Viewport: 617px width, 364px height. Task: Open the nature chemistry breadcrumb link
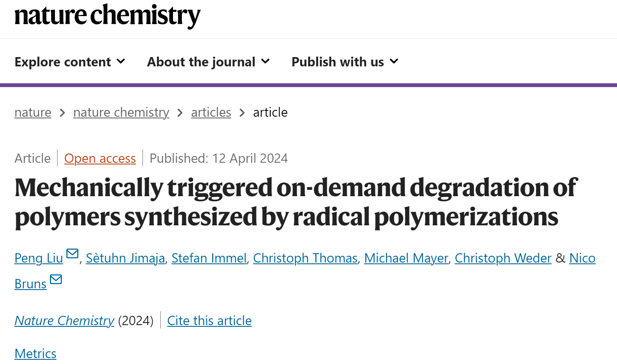click(121, 112)
